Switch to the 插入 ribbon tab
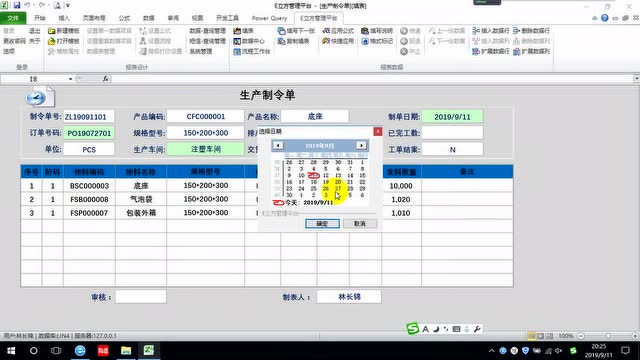Screen dimensions: 640x360 (64, 18)
